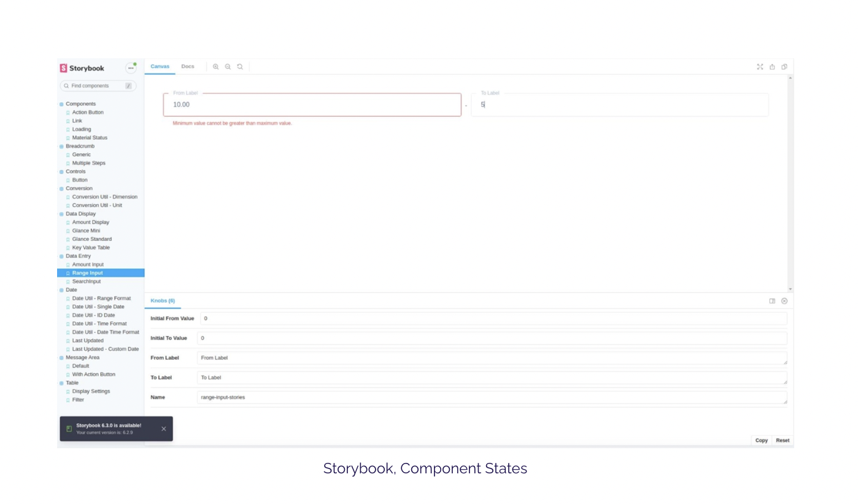Hide the addons panel with circled X

(784, 301)
